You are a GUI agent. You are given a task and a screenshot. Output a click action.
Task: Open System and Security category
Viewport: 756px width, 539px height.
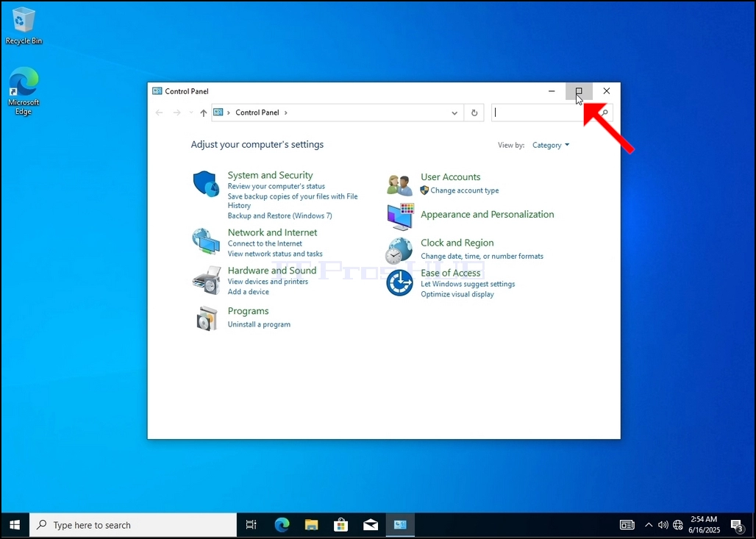pyautogui.click(x=270, y=175)
